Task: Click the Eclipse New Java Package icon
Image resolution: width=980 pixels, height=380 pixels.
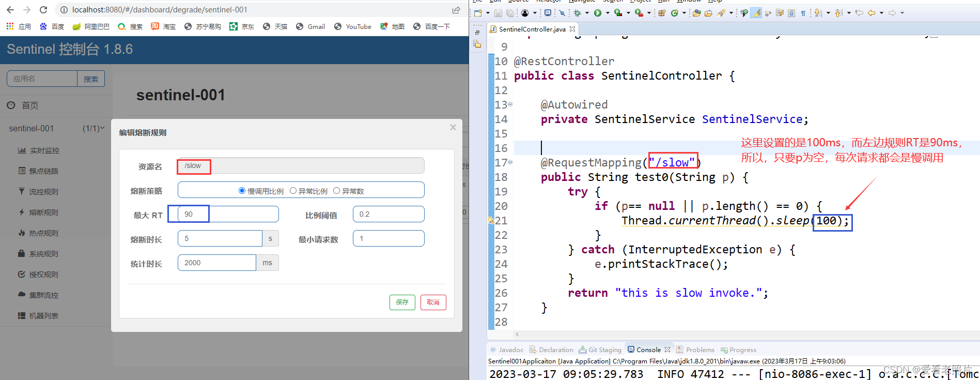Action: pyautogui.click(x=662, y=13)
